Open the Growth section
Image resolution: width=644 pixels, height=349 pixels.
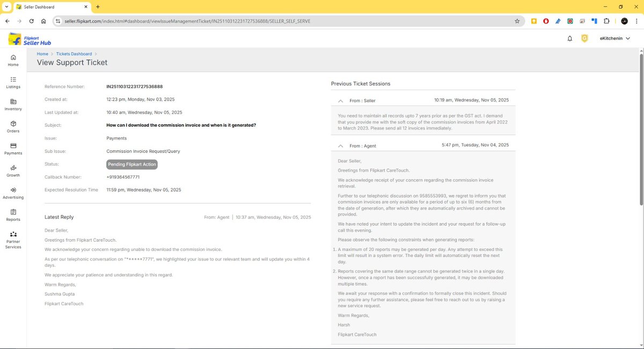(x=13, y=171)
